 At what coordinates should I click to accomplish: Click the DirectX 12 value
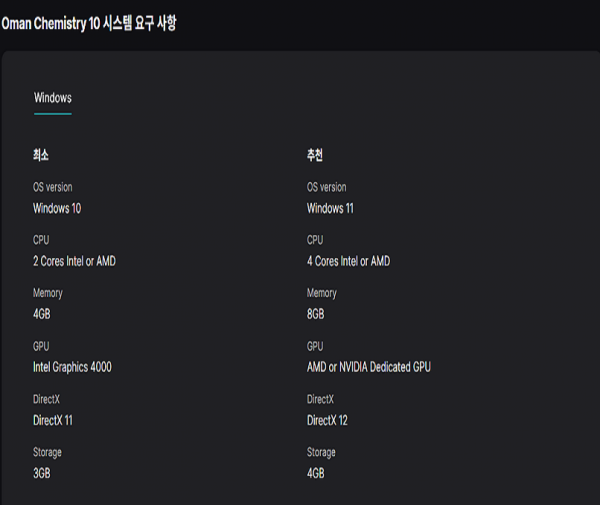point(327,420)
